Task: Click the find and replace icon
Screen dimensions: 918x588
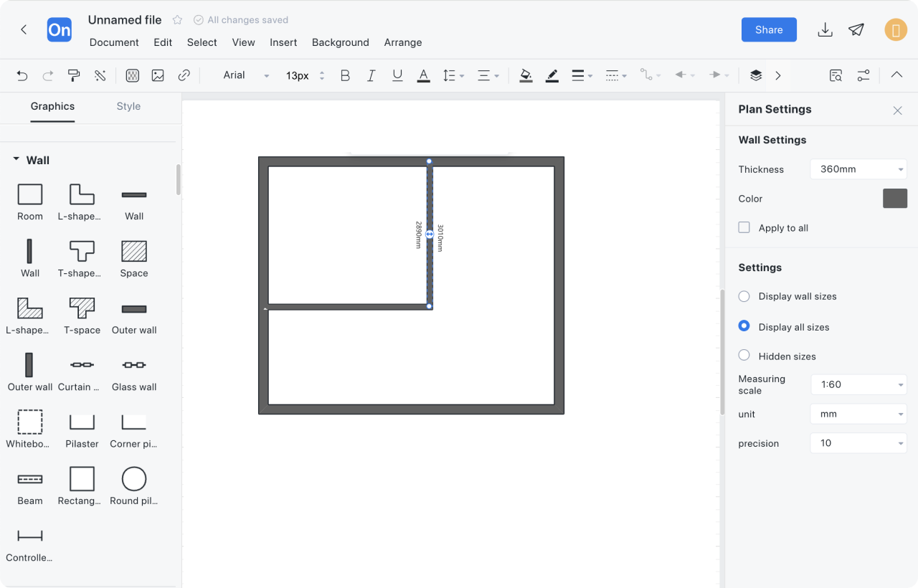Action: (x=836, y=75)
